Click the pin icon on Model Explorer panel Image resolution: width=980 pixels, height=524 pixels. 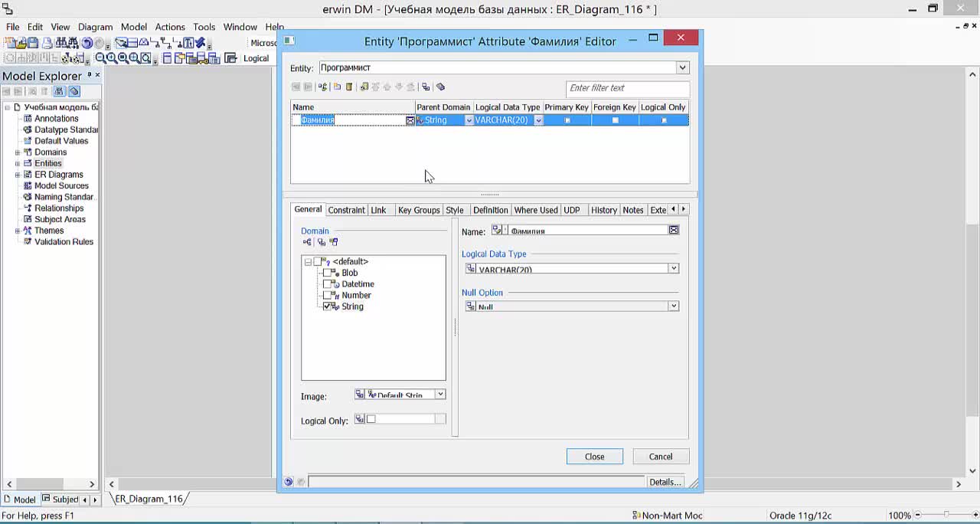tap(90, 75)
